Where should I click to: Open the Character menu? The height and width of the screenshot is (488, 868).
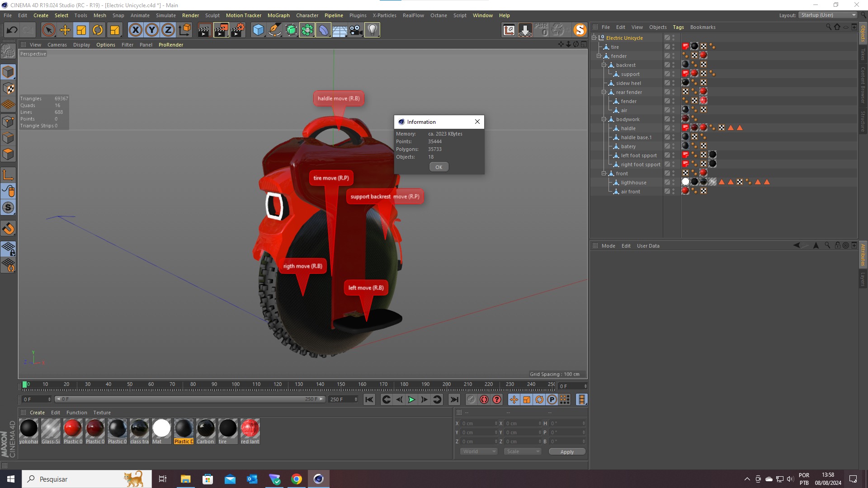pos(307,15)
